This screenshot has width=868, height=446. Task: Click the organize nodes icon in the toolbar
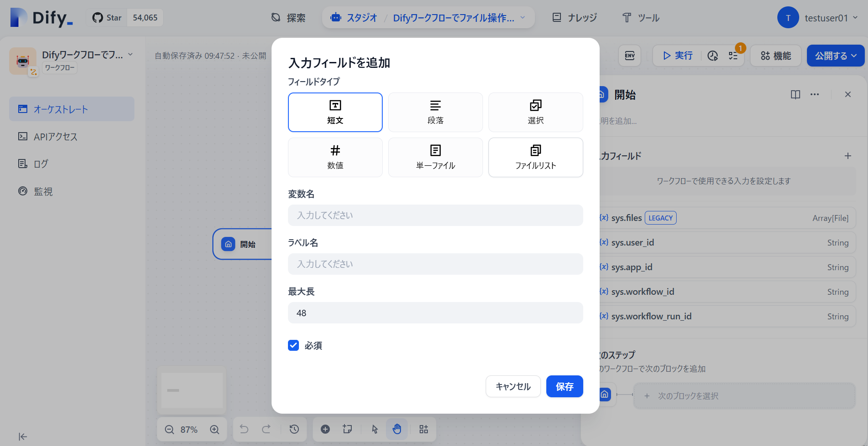click(423, 429)
